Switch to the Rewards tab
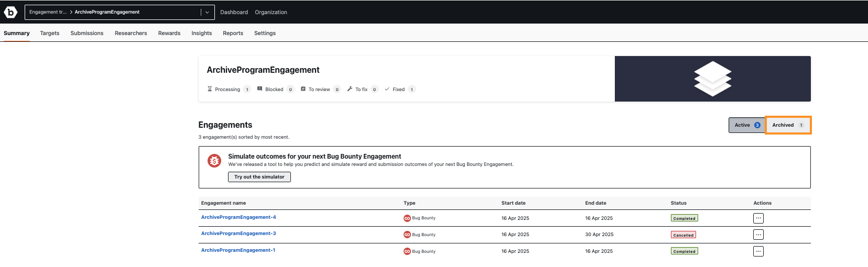Image resolution: width=868 pixels, height=267 pixels. pos(169,33)
